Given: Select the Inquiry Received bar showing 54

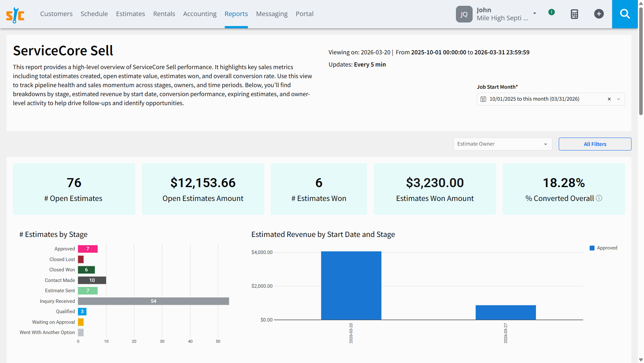Looking at the screenshot, I should point(153,301).
